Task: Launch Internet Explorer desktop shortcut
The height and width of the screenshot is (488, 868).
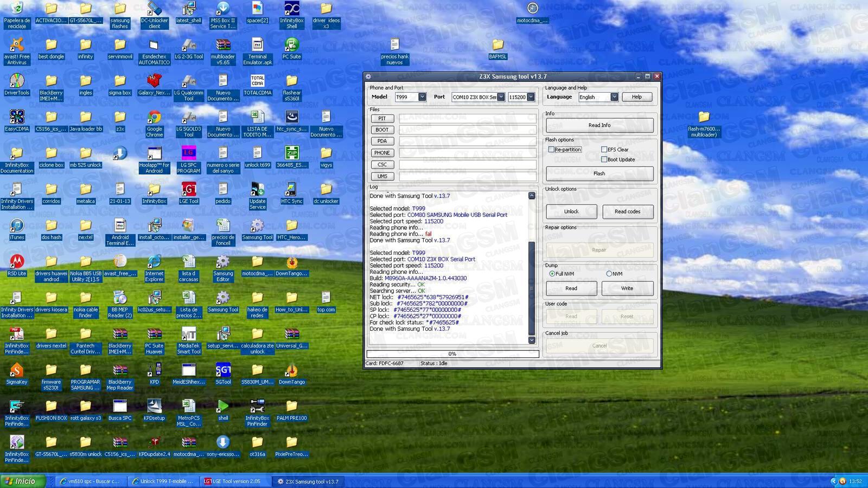Action: (154, 268)
